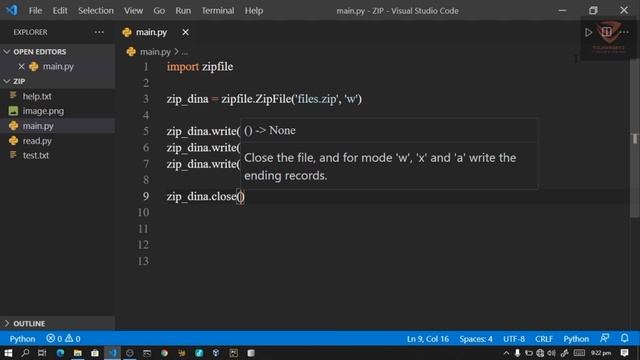This screenshot has height=360, width=640.
Task: Select language mode Python on right
Action: (576, 339)
